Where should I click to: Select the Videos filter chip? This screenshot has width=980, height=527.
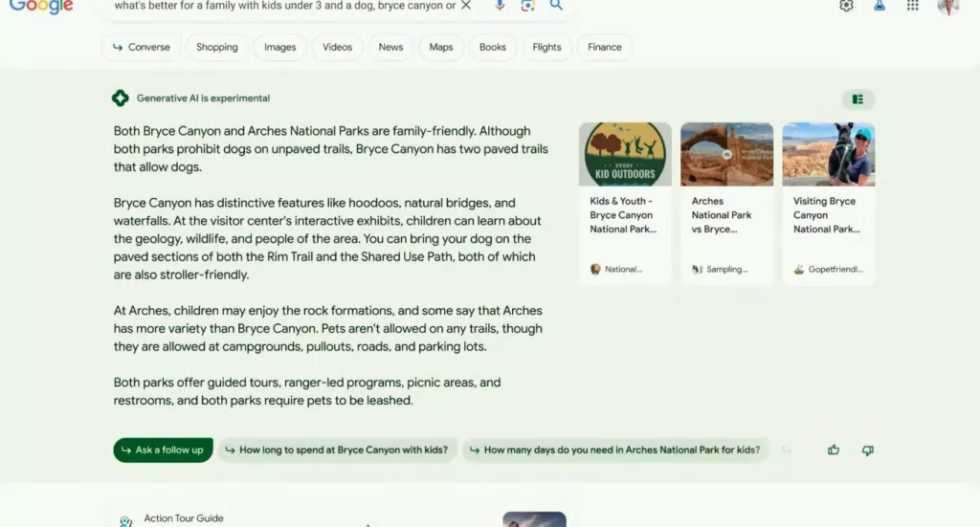click(x=337, y=47)
